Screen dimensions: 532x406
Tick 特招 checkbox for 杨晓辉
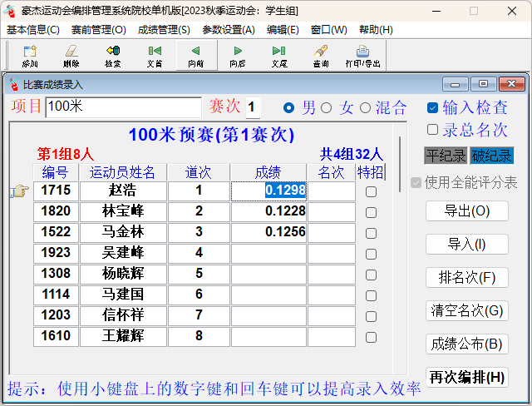(x=371, y=275)
